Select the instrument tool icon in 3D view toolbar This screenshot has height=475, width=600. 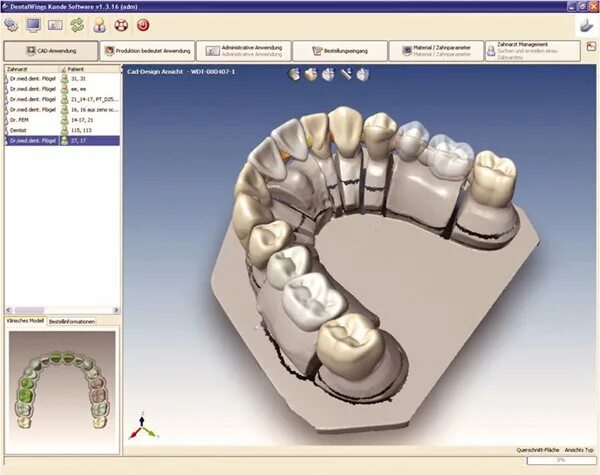[346, 73]
